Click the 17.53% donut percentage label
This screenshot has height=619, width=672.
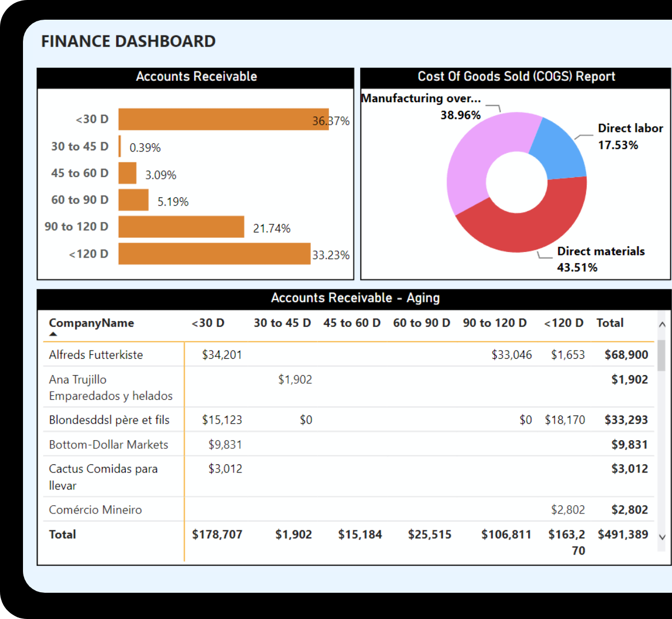[x=618, y=145]
